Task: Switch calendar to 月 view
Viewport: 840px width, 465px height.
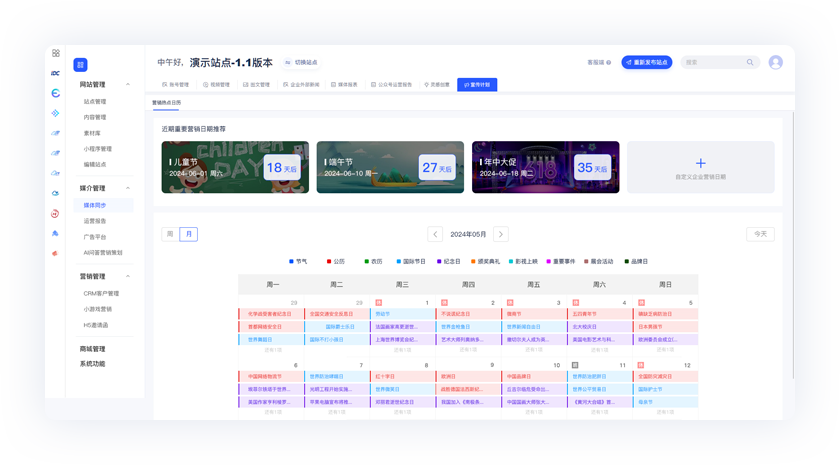Action: [x=189, y=234]
